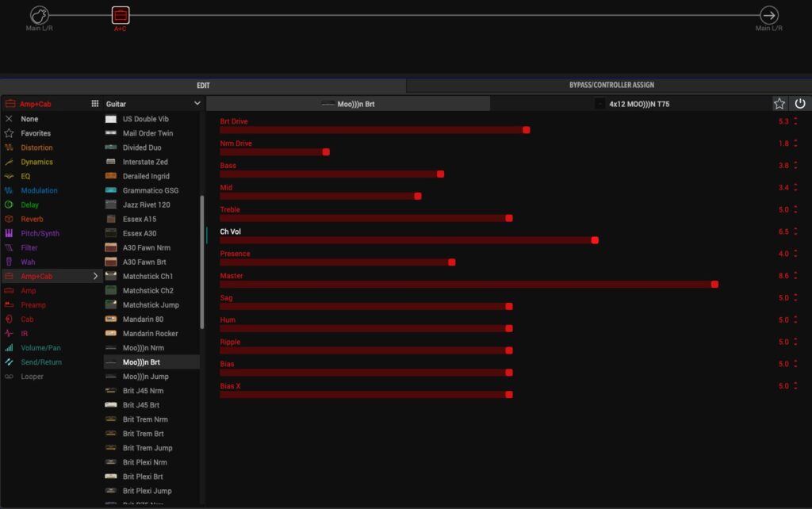Select None to clear the block
The image size is (812, 509).
tap(29, 119)
